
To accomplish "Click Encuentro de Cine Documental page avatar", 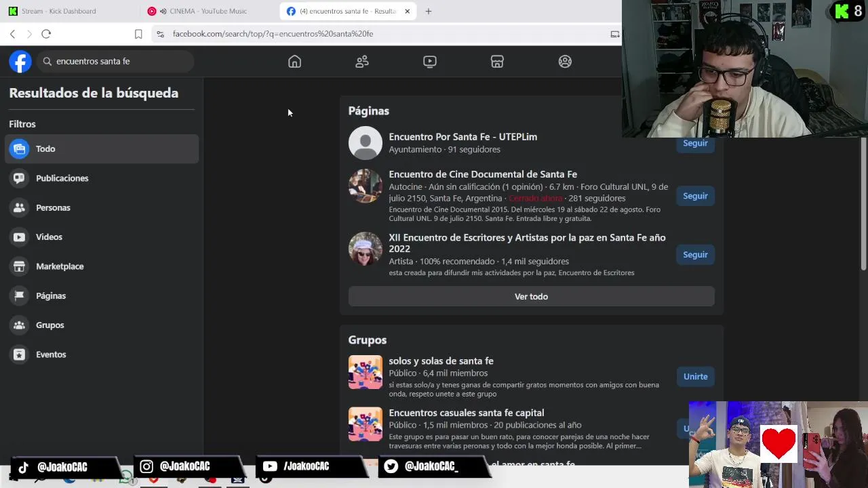I will [x=366, y=186].
